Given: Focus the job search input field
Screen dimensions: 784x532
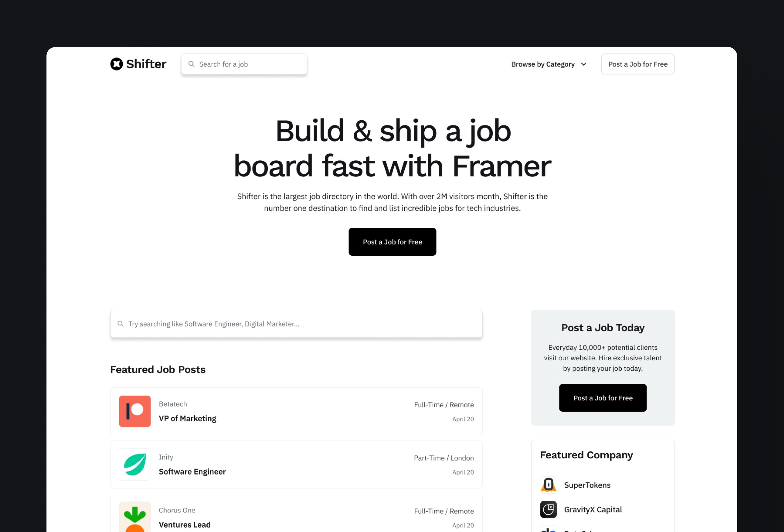Looking at the screenshot, I should click(296, 324).
